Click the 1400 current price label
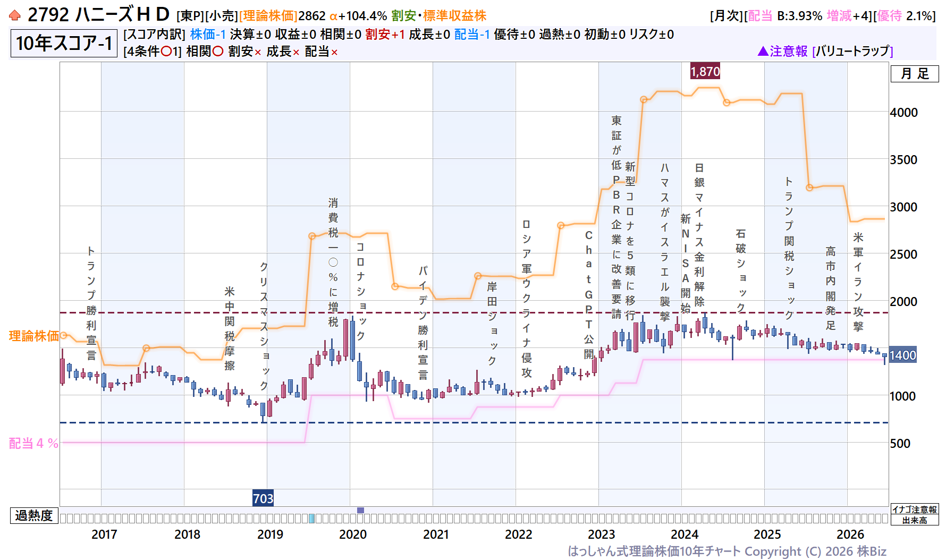 [x=903, y=355]
